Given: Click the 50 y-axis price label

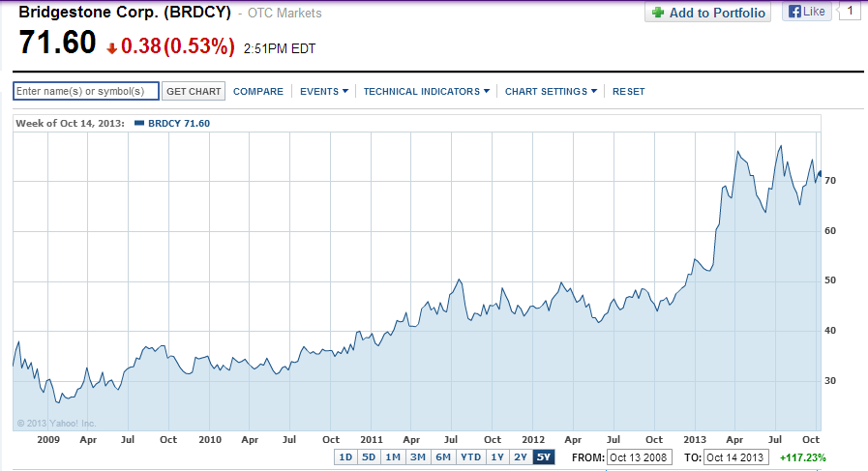Looking at the screenshot, I should [x=830, y=280].
